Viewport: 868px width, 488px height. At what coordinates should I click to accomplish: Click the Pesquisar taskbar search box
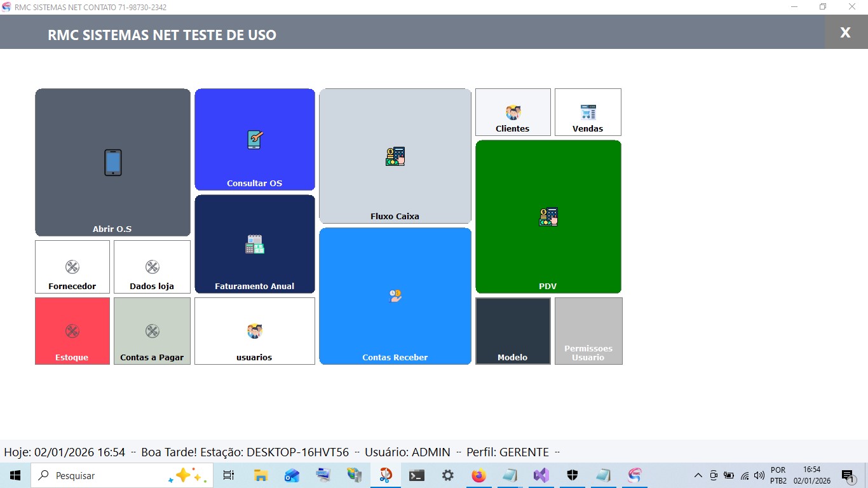(108, 475)
